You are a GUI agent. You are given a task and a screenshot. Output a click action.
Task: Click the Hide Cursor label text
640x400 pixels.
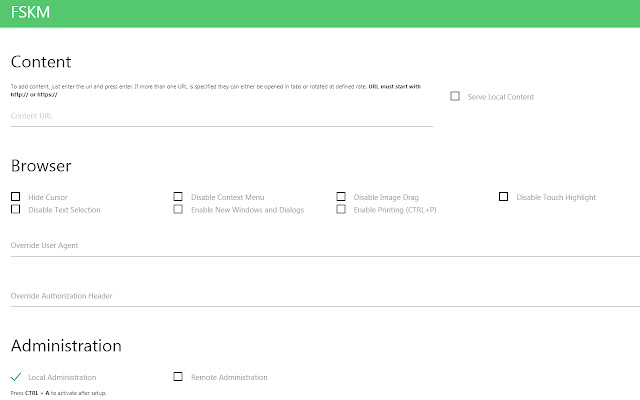point(48,198)
